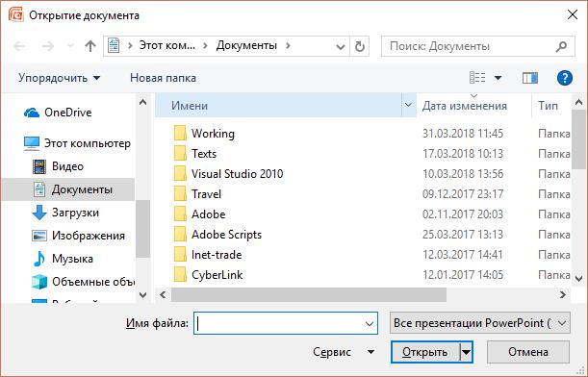
Task: Open the Имени column filter dropdown
Action: pos(408,105)
